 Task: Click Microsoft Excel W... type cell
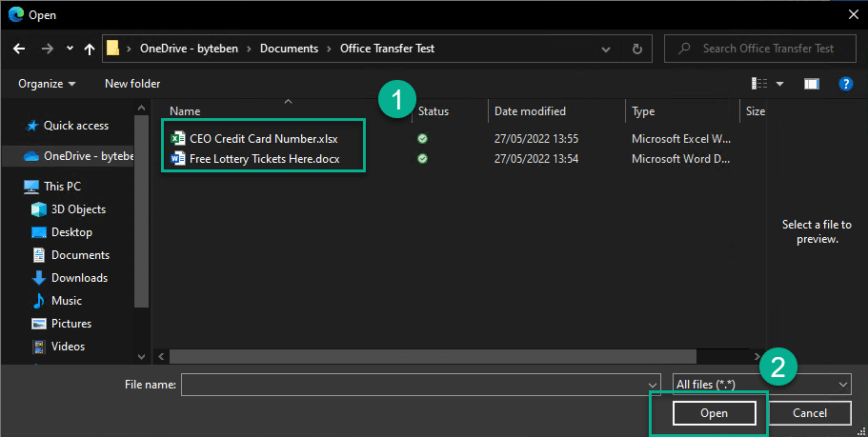point(681,139)
